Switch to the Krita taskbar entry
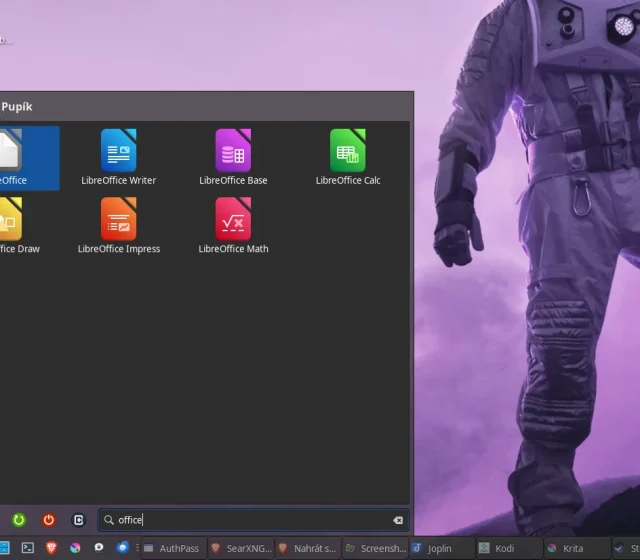Viewport: 640px width, 560px height. tap(576, 548)
